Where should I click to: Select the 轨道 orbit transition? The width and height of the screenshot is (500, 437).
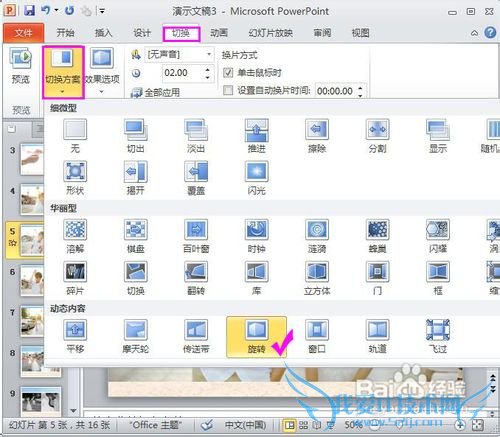[377, 337]
